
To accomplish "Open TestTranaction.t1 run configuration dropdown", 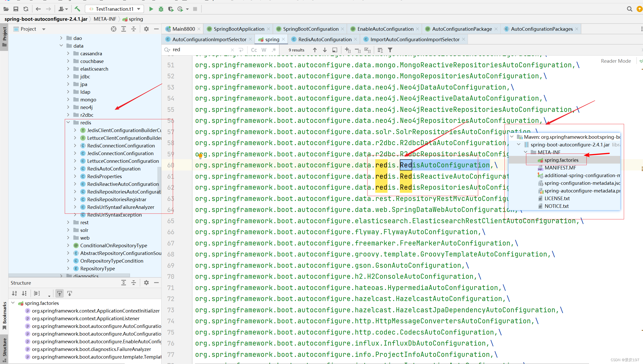I will [x=114, y=9].
